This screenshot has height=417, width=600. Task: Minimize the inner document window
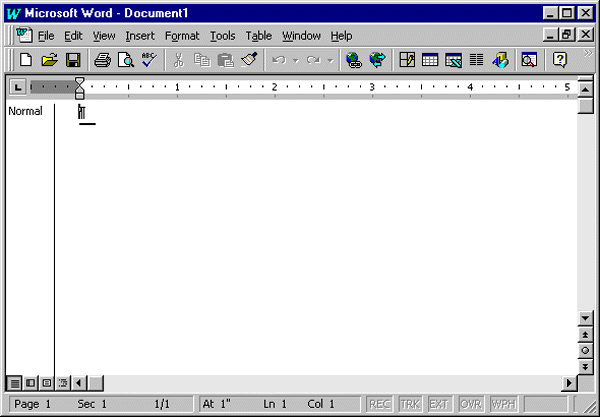point(551,35)
